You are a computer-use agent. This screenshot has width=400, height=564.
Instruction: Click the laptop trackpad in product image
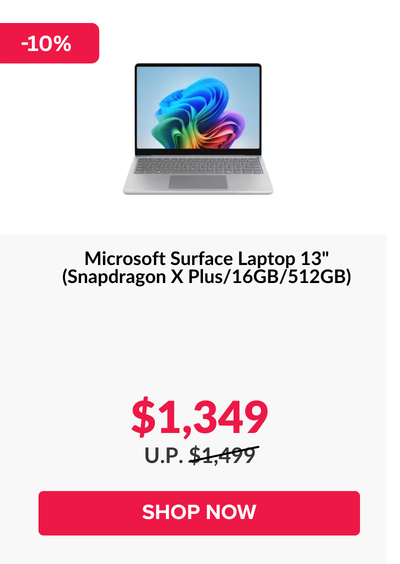pyautogui.click(x=198, y=182)
